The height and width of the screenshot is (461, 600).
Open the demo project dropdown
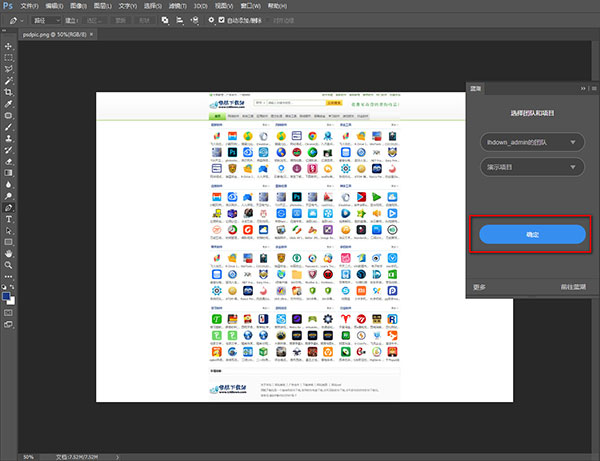(532, 167)
